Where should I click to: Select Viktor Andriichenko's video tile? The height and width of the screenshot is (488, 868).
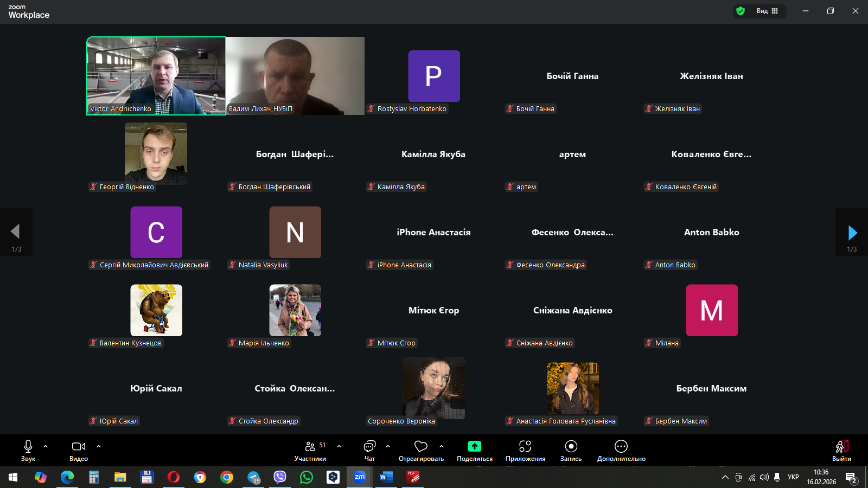pyautogui.click(x=156, y=76)
